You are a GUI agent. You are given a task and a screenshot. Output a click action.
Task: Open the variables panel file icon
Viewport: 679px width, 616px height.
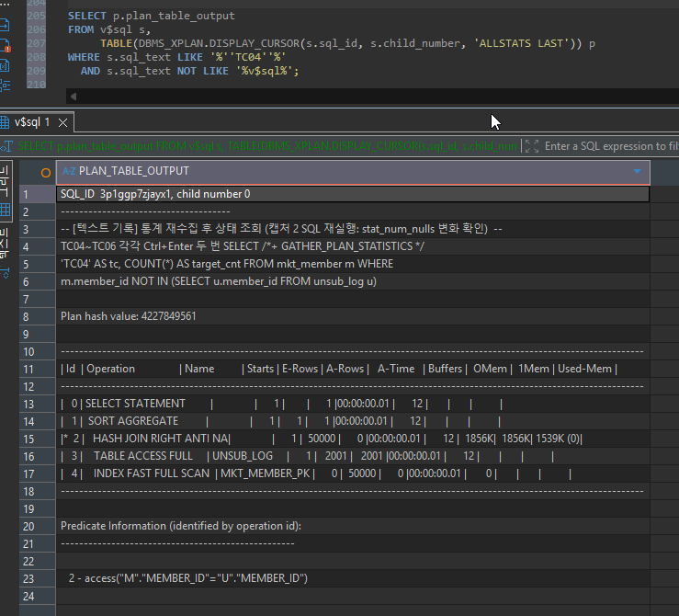tap(5, 65)
